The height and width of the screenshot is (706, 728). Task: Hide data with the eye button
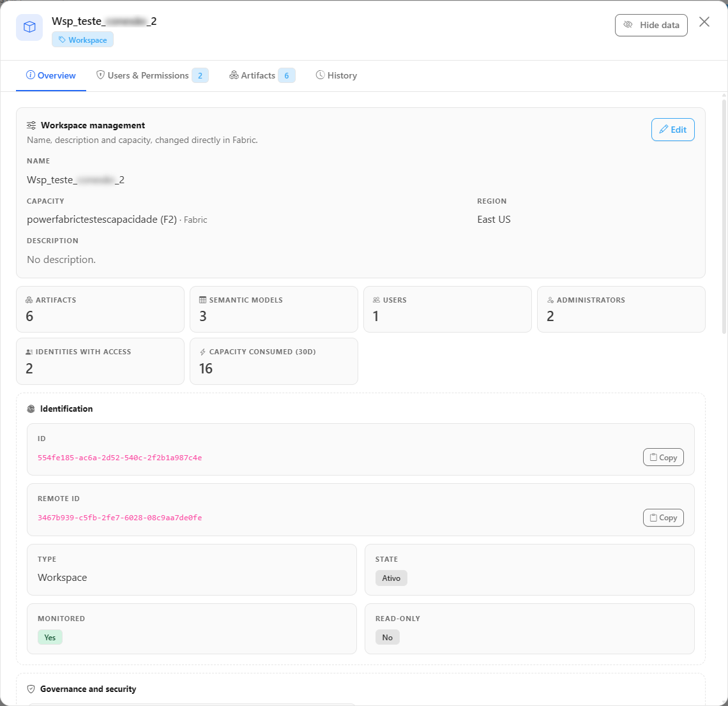coord(651,25)
